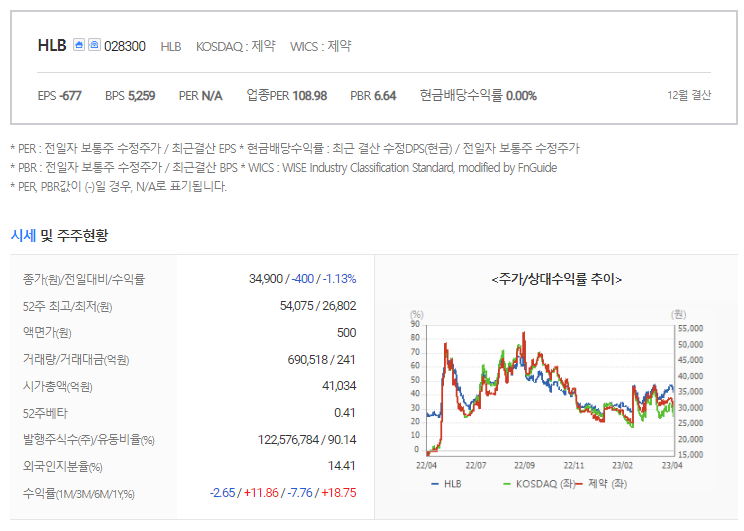Viewport: 744px width, 531px height.
Task: Select the foreign ownership 14.41 value
Action: tap(342, 466)
